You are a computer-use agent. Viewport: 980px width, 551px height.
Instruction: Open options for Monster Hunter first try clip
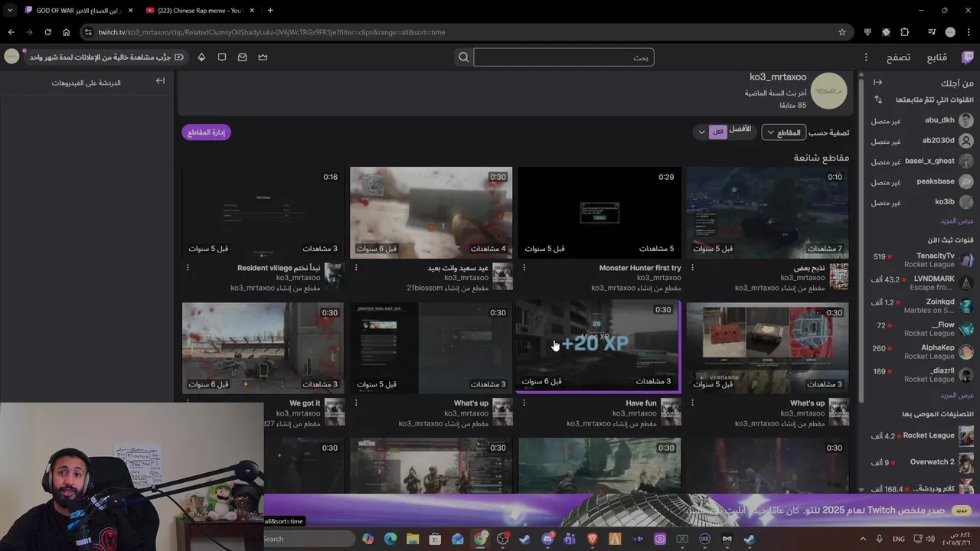tap(524, 268)
